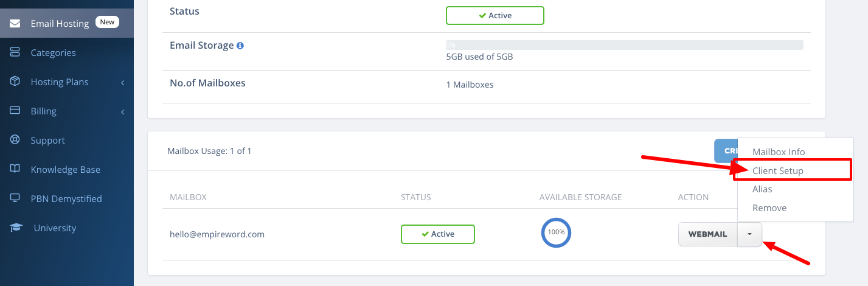Open Webmail for hello@empireword.com
The image size is (868, 286).
point(707,234)
